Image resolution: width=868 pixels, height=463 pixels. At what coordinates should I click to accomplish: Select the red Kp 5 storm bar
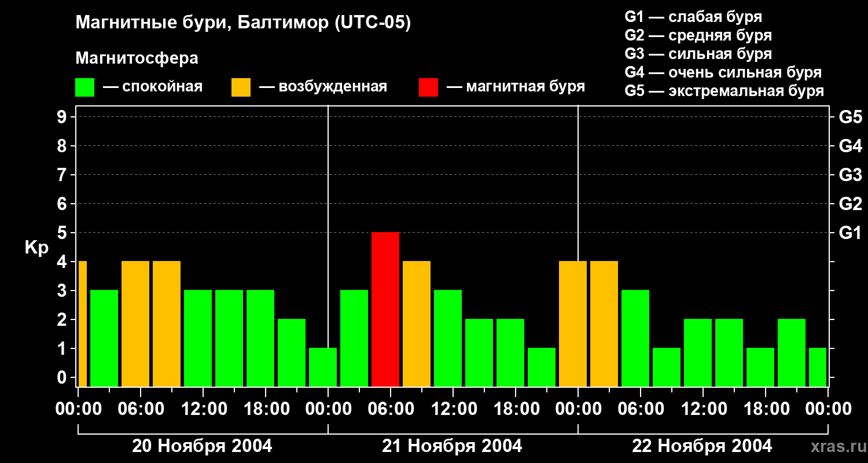385,309
